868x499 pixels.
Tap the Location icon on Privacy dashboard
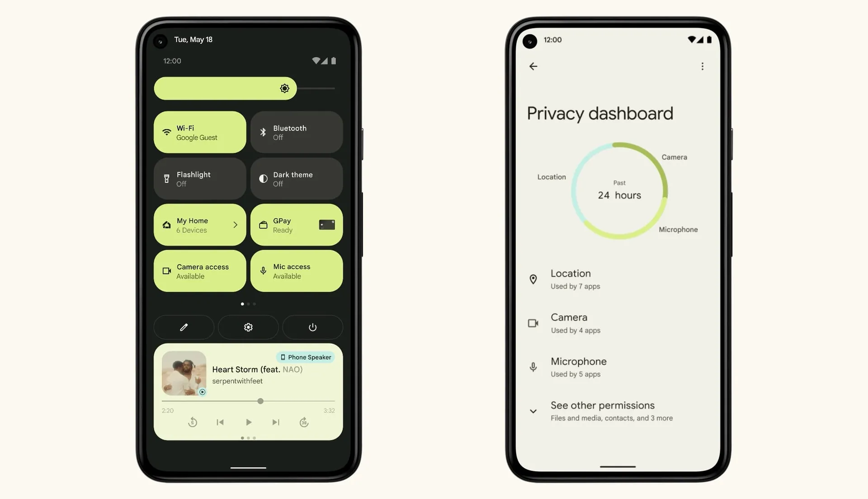click(533, 279)
